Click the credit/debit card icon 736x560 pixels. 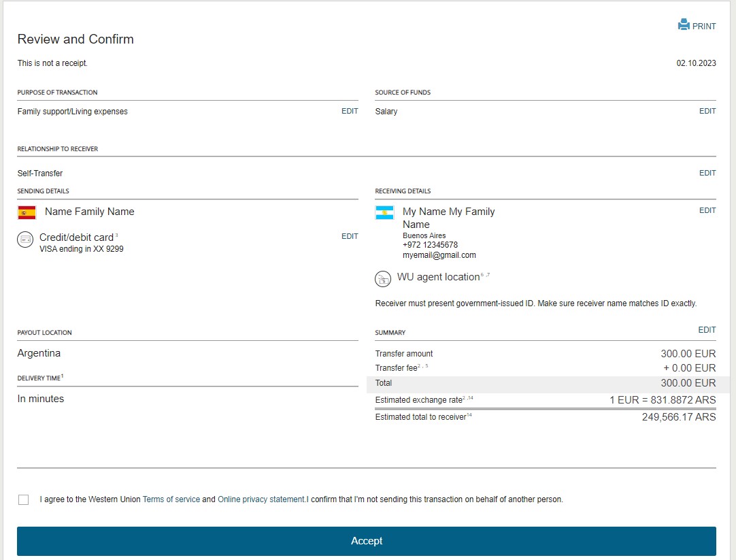click(x=25, y=240)
